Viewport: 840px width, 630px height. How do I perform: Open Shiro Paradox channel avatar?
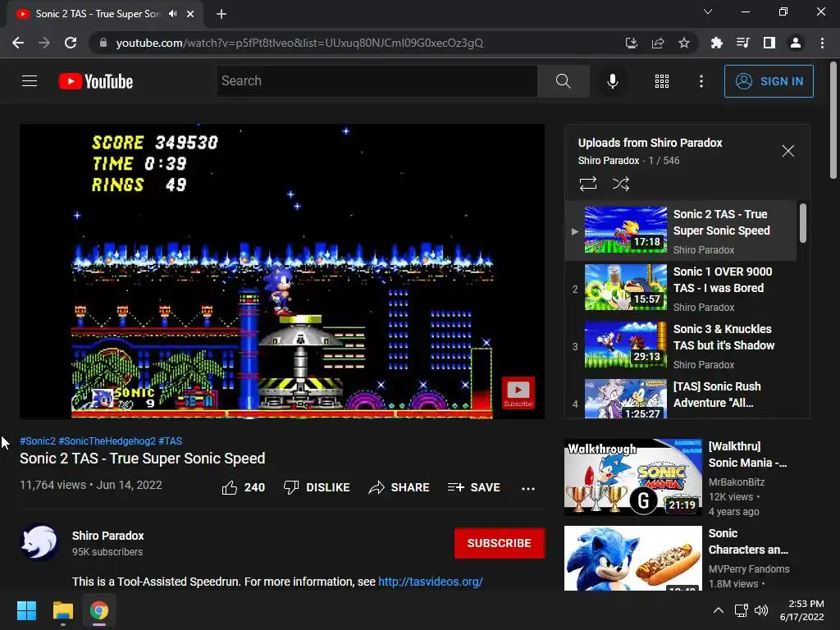tap(39, 541)
